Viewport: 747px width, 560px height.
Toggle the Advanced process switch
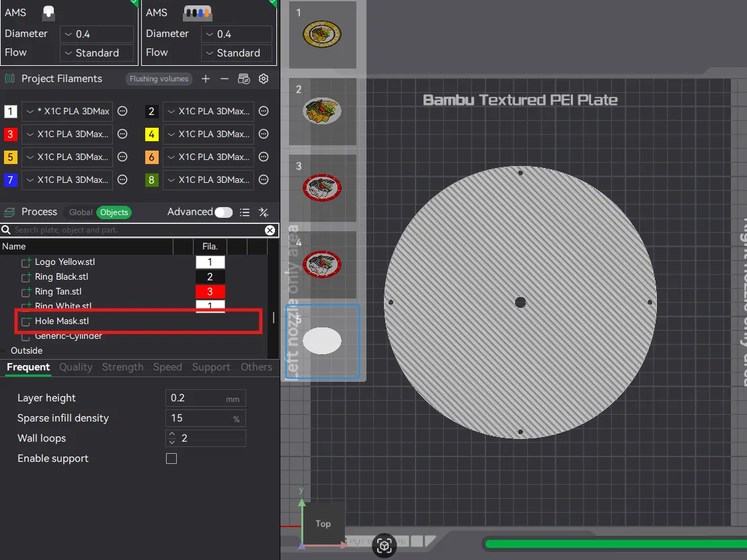pyautogui.click(x=223, y=212)
